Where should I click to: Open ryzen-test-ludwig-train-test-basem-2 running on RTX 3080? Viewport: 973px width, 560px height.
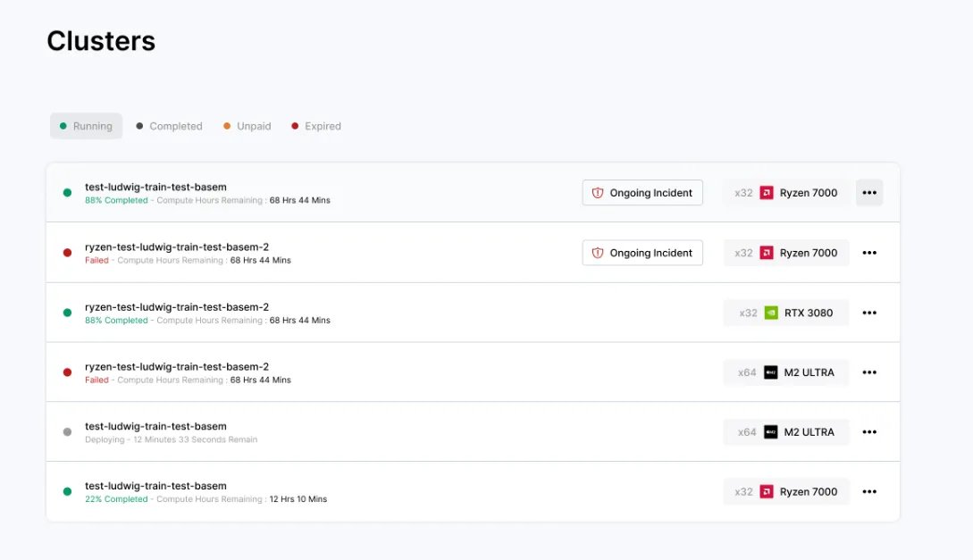tap(177, 307)
